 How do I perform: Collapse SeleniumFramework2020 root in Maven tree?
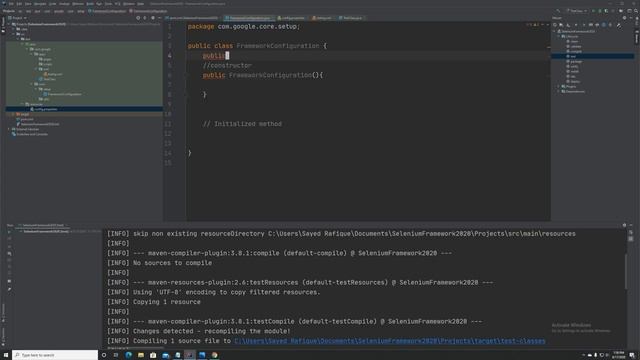554,31
